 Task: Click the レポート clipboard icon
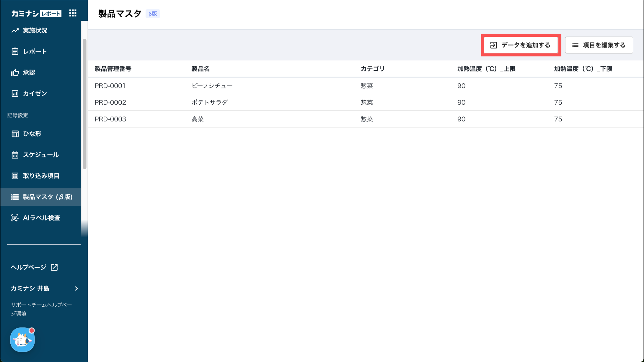[x=15, y=51]
